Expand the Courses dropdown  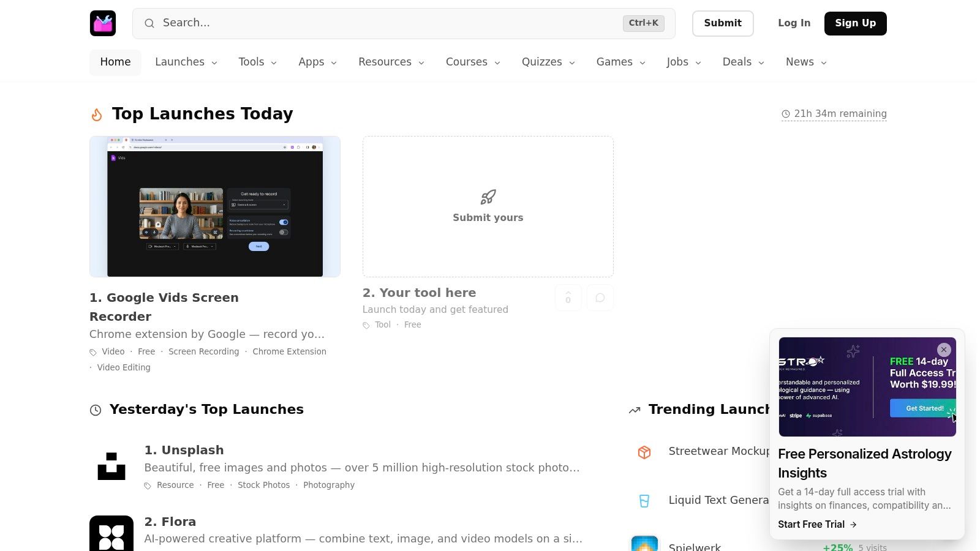[473, 62]
